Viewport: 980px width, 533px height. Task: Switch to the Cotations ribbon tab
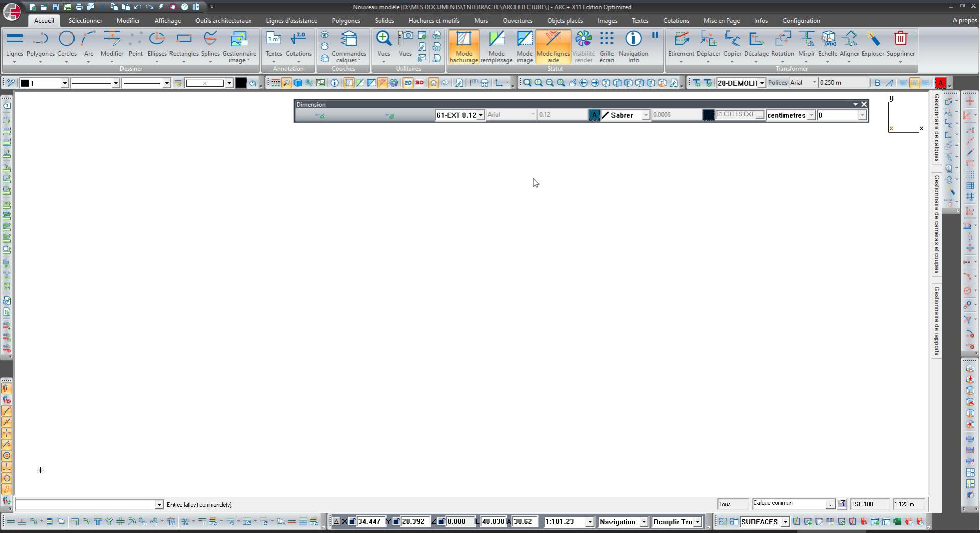tap(676, 21)
